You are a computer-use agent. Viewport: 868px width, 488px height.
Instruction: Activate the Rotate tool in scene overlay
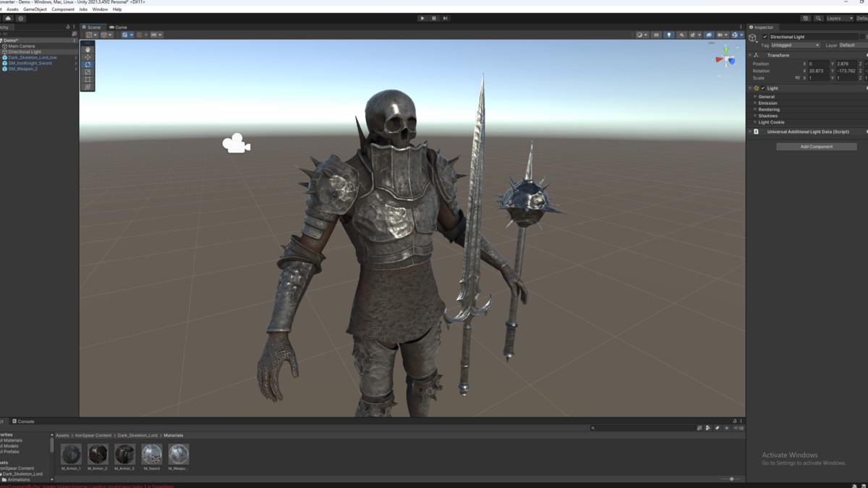(x=88, y=64)
